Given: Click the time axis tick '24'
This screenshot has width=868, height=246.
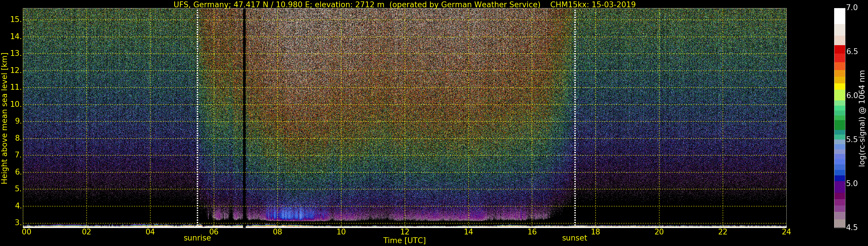Looking at the screenshot, I should (786, 232).
